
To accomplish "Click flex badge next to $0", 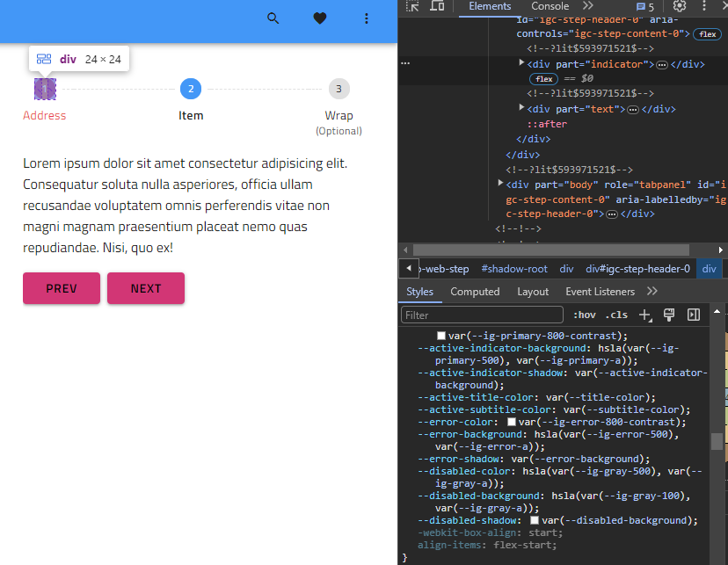I will tap(543, 79).
